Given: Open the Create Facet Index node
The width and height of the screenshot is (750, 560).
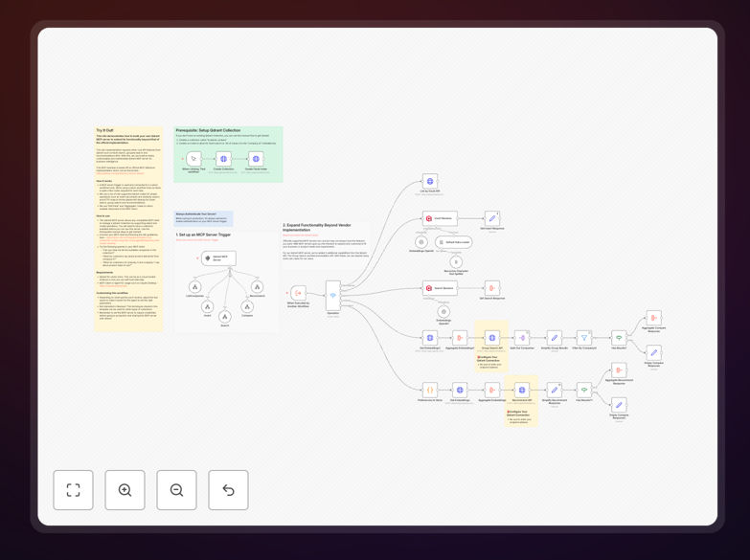Looking at the screenshot, I should click(256, 159).
